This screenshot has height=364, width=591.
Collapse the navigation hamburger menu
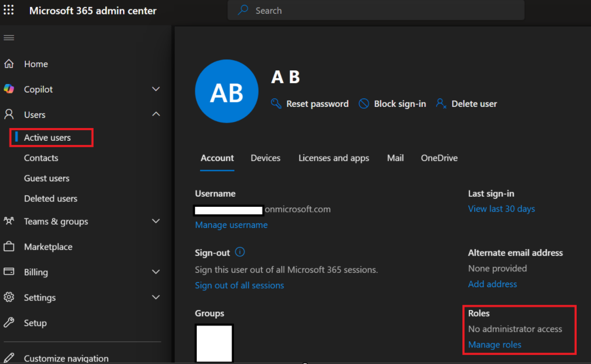[x=8, y=38]
